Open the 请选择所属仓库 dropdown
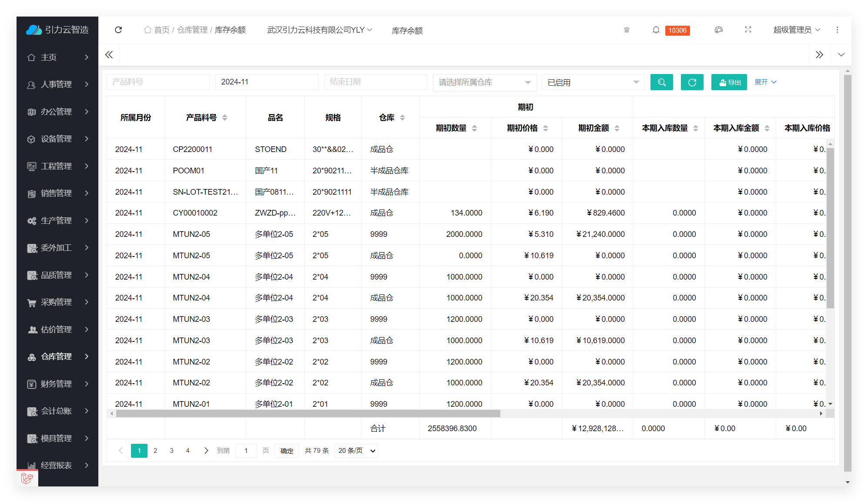This screenshot has height=503, width=868. (x=485, y=82)
